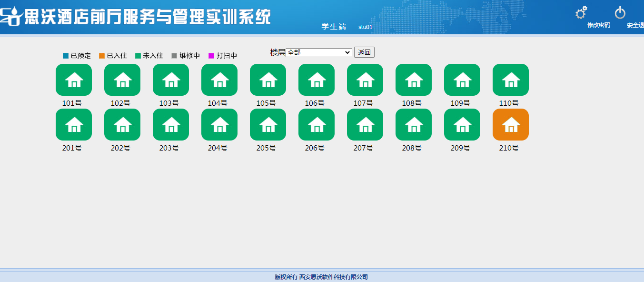The height and width of the screenshot is (282, 644).
Task: Click the 学生端 label in header
Action: tap(334, 27)
